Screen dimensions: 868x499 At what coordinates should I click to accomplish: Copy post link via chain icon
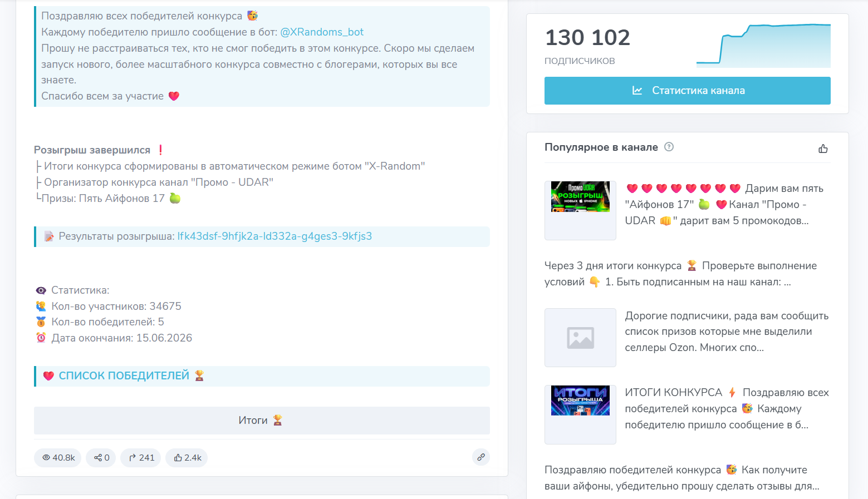pos(481,457)
